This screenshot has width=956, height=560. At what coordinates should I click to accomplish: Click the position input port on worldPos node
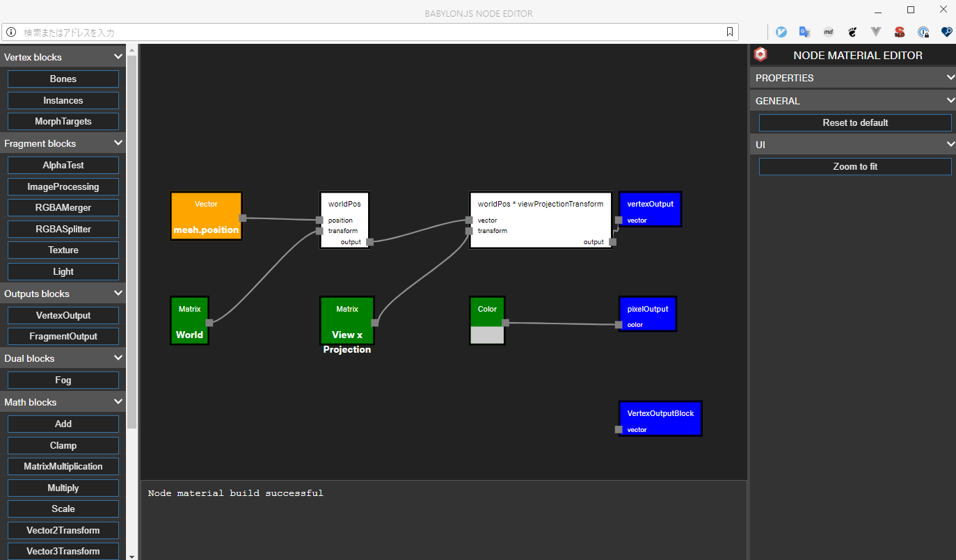319,221
